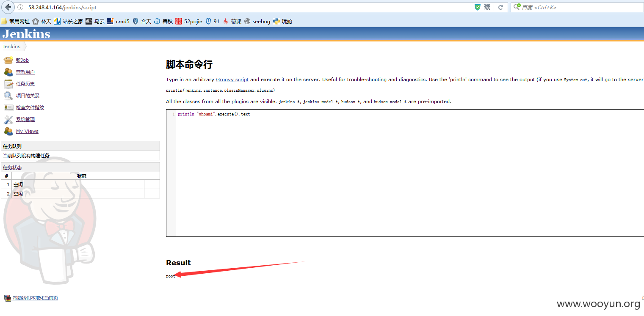The width and height of the screenshot is (644, 316).
Task: Click the 新Job link
Action: click(x=22, y=60)
